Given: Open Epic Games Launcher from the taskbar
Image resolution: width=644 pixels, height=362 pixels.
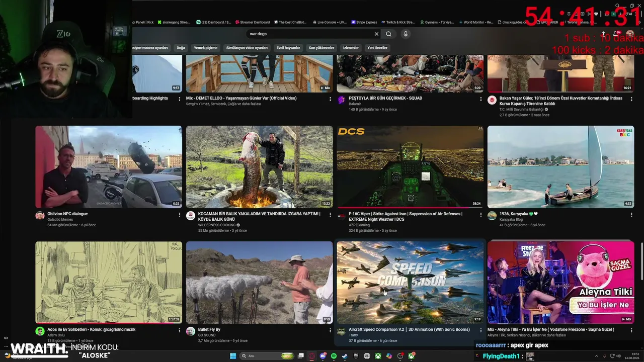Looking at the screenshot, I should pyautogui.click(x=356, y=356).
